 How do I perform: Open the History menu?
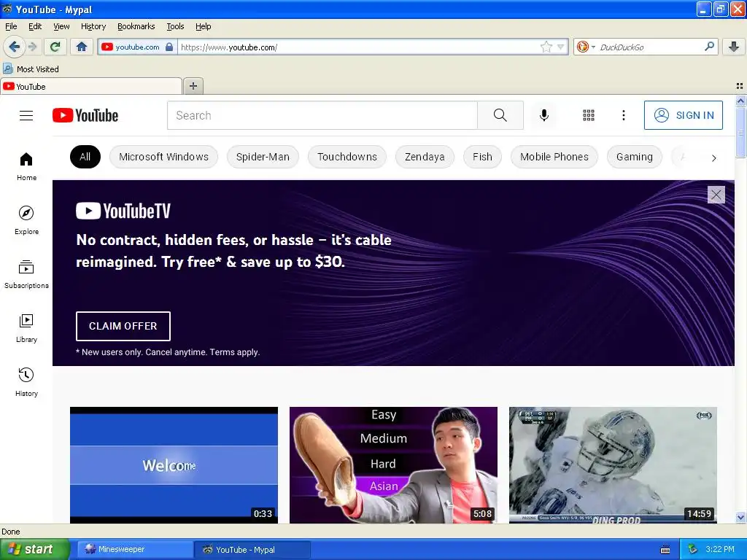(x=93, y=26)
